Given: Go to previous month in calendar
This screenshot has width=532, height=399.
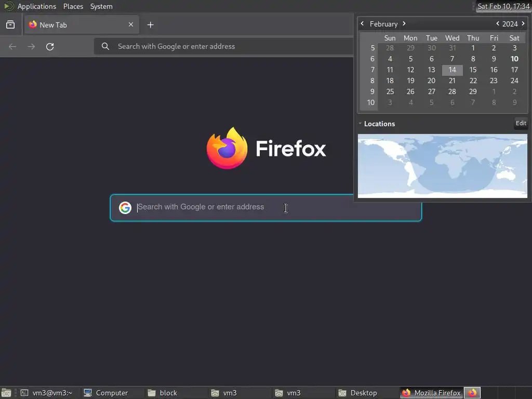Looking at the screenshot, I should pos(362,23).
